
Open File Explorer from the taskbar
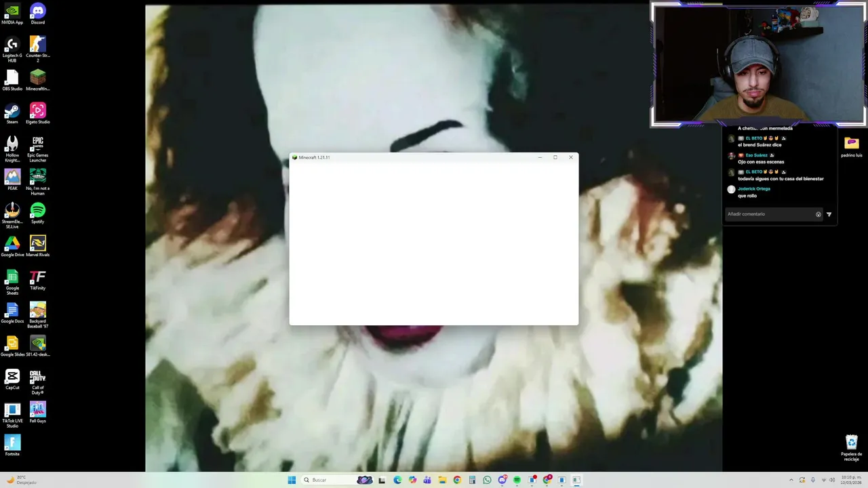point(442,480)
